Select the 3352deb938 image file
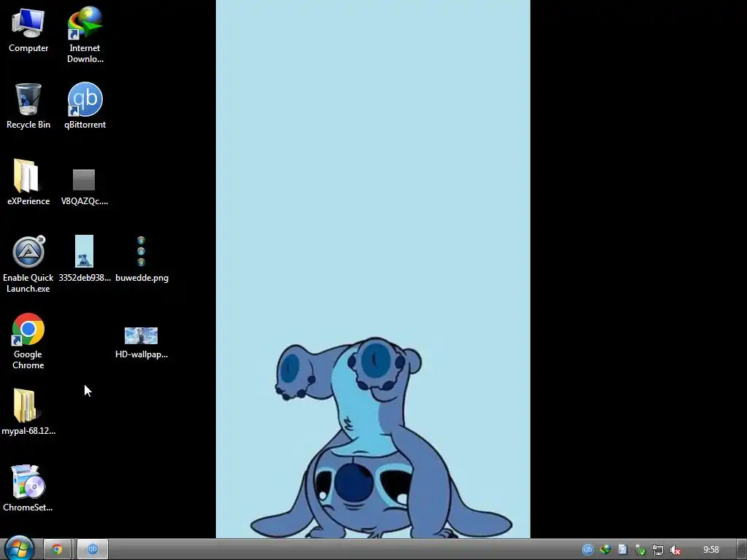The width and height of the screenshot is (747, 560). (85, 259)
